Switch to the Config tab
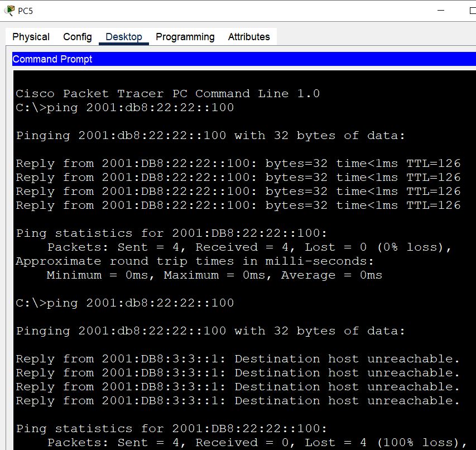The image size is (476, 450). click(78, 37)
